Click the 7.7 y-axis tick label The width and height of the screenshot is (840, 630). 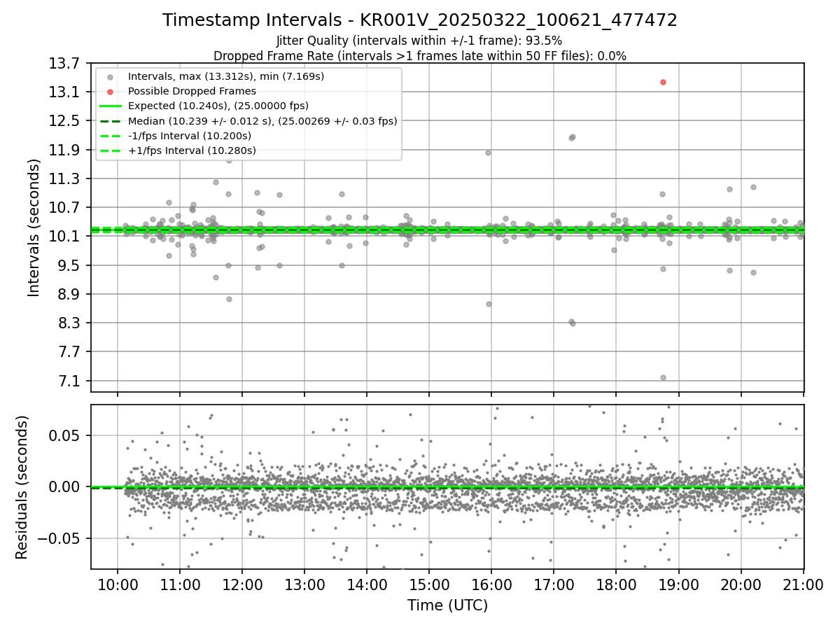(x=69, y=352)
